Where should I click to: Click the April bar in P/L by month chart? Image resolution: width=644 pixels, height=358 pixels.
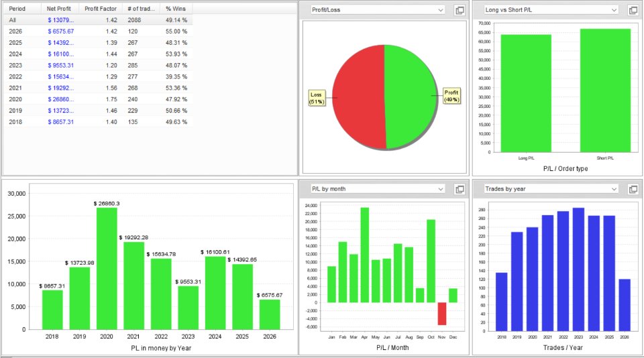point(365,255)
